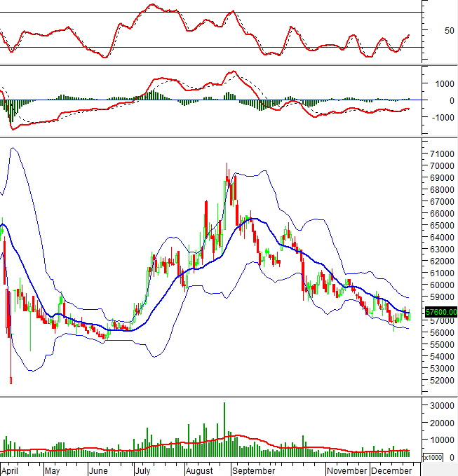Click the 71000 price axis label
The image size is (458, 476).
(442, 154)
